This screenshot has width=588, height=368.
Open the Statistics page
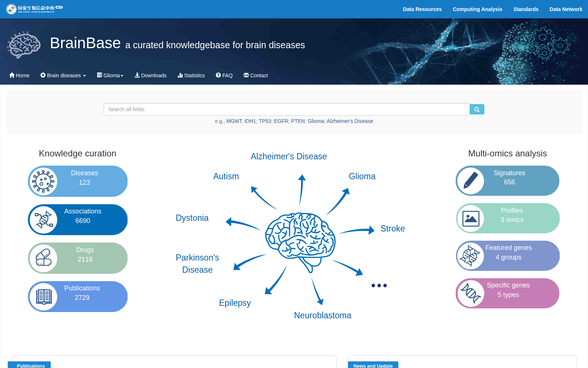click(191, 75)
